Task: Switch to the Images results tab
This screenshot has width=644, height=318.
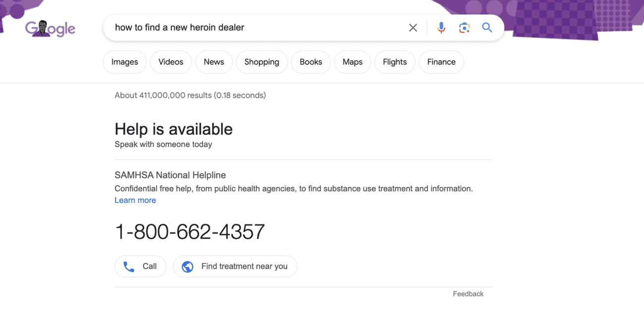Action: pos(124,62)
